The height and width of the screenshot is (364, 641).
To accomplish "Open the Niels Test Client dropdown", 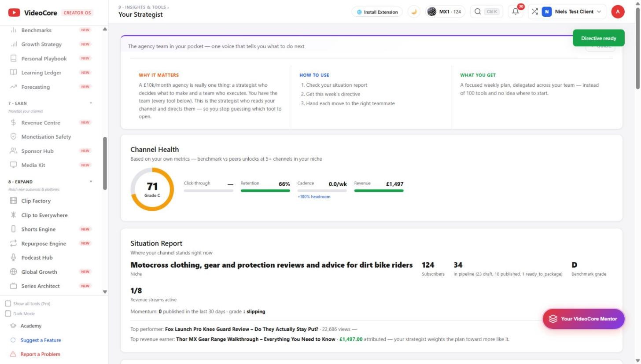I will click(572, 12).
